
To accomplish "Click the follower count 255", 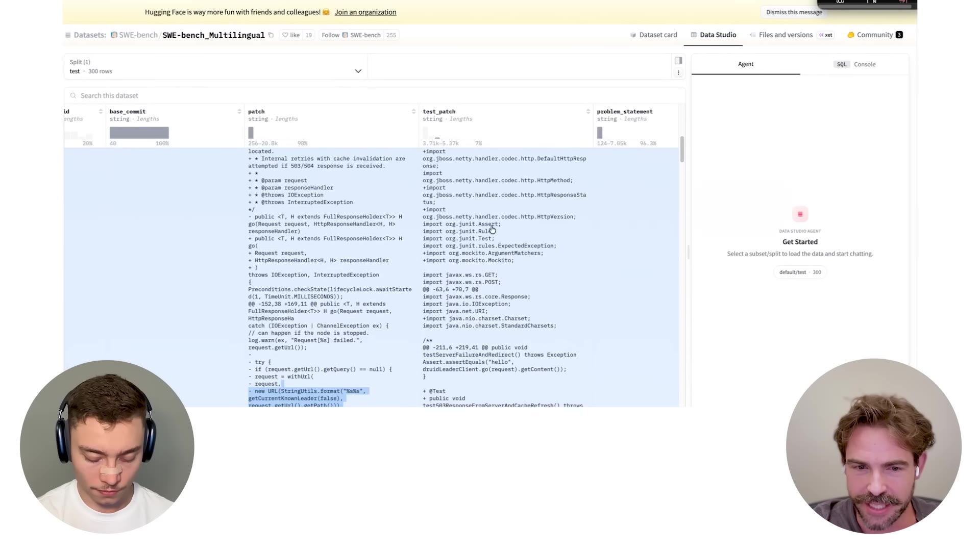I will pos(391,35).
